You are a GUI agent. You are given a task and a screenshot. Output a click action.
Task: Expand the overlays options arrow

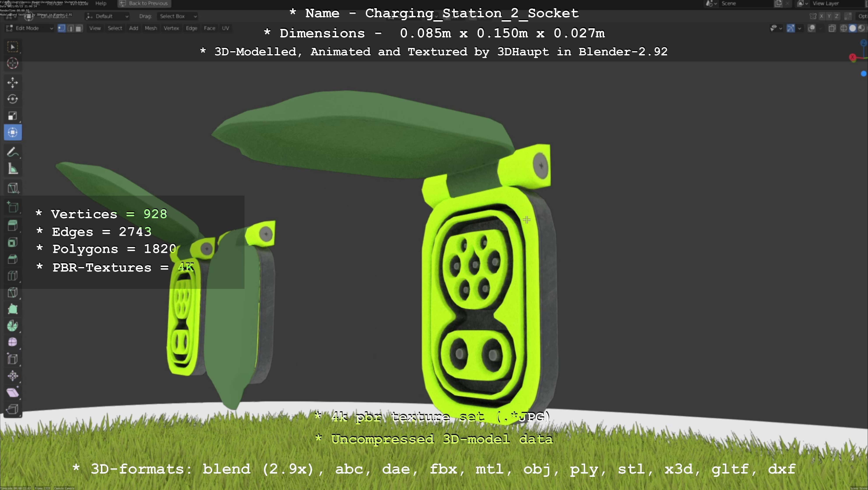820,28
